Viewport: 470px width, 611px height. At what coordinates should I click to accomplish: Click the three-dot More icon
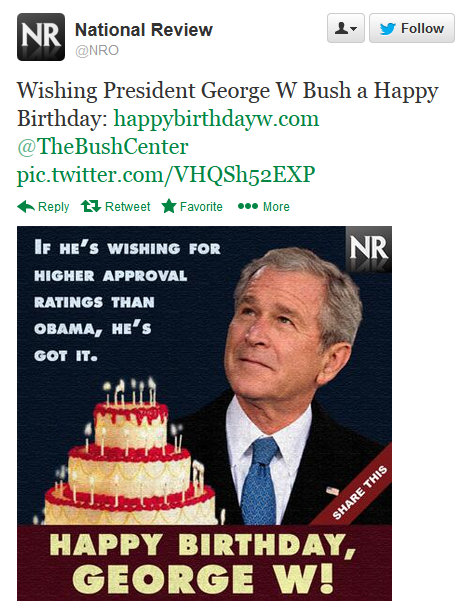point(248,206)
